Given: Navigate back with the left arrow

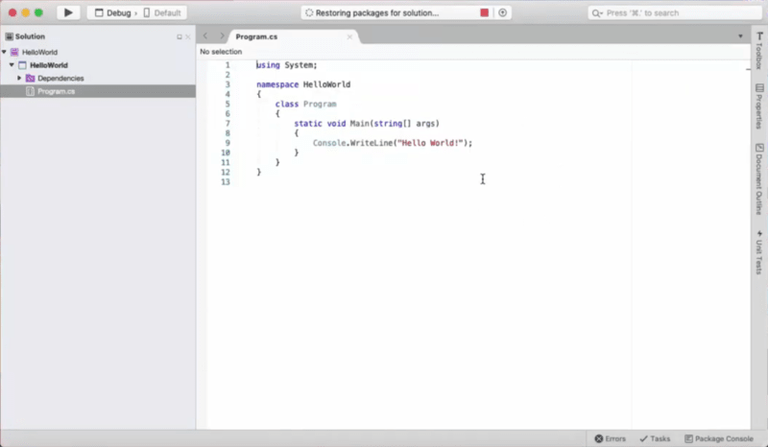Looking at the screenshot, I should [x=206, y=36].
